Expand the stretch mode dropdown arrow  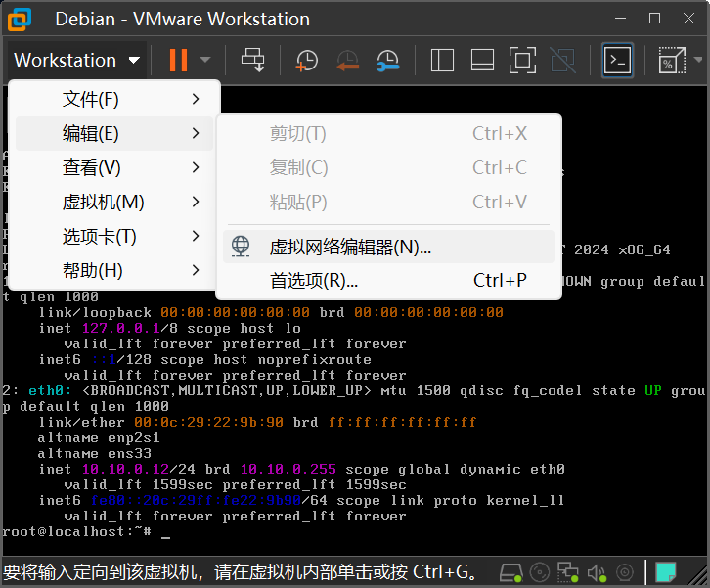point(696,60)
